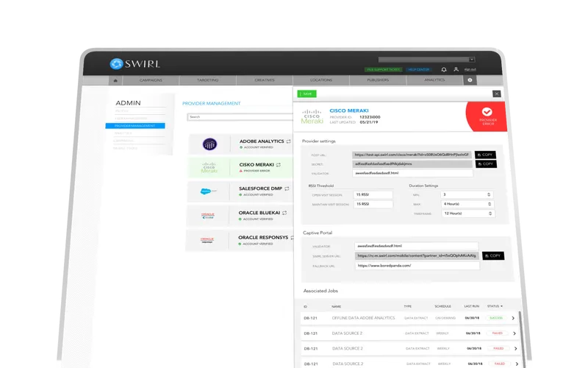Image resolution: width=588 pixels, height=368 pixels.
Task: Select the Provider Management heading
Action: [x=212, y=103]
